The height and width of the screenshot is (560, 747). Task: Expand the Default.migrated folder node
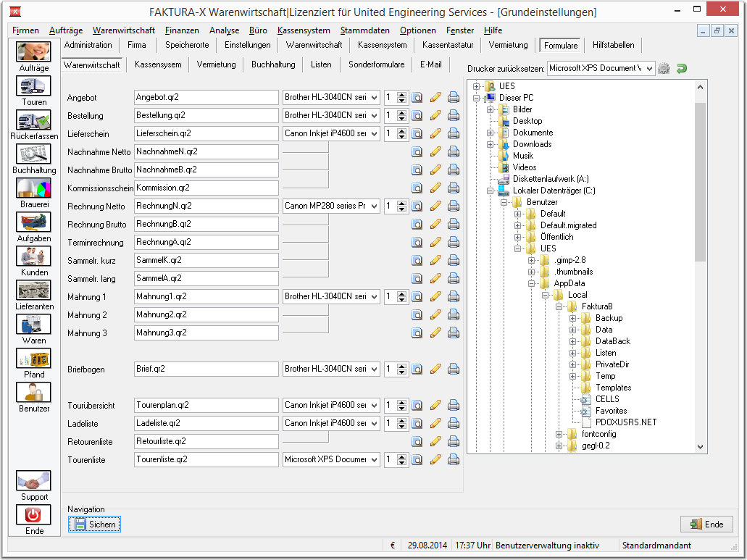point(517,225)
